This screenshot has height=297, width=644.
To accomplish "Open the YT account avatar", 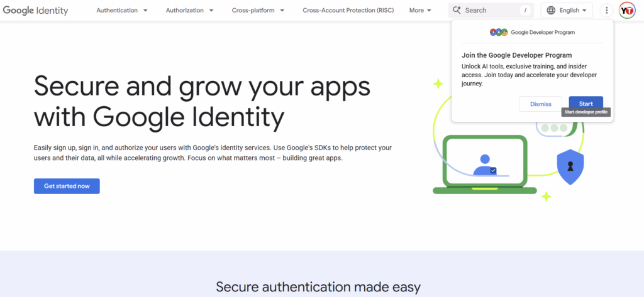I will 627,10.
